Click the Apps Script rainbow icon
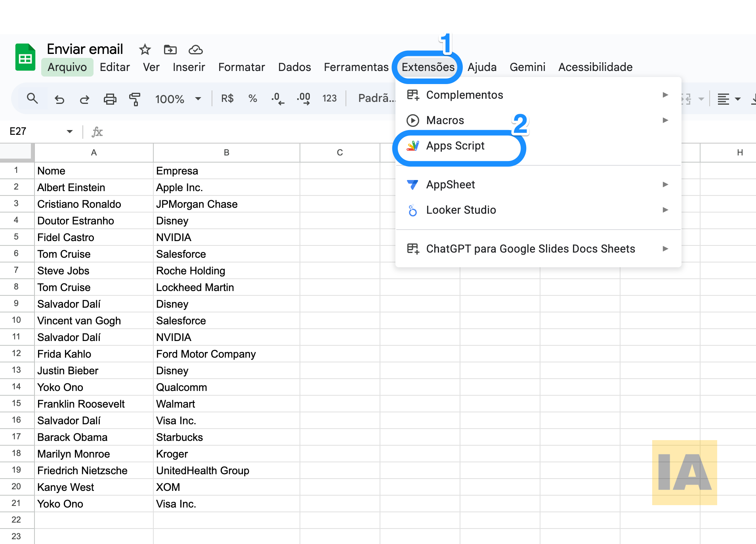The height and width of the screenshot is (544, 756). pyautogui.click(x=413, y=146)
